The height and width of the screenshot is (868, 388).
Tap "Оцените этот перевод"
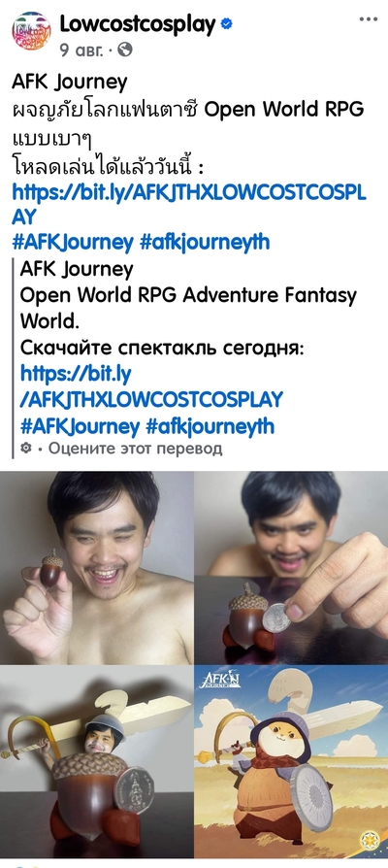click(x=136, y=449)
